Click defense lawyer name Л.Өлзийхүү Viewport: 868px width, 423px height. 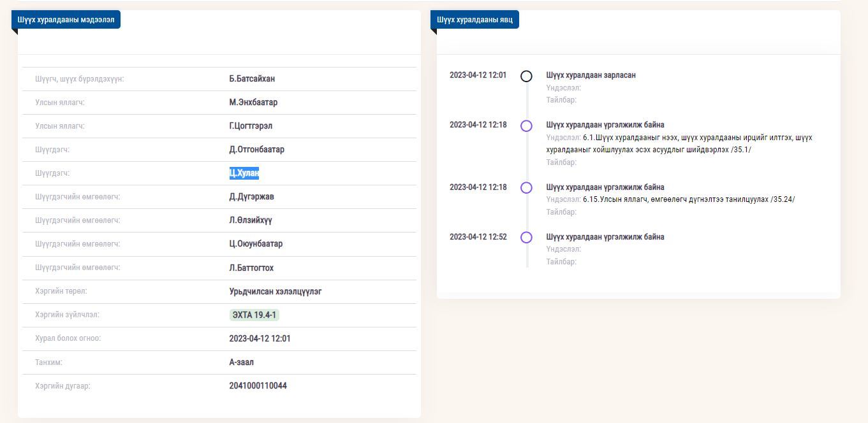251,220
